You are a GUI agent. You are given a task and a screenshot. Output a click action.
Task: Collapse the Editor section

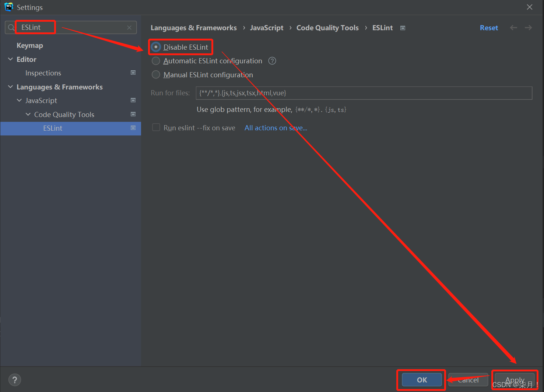(x=10, y=59)
